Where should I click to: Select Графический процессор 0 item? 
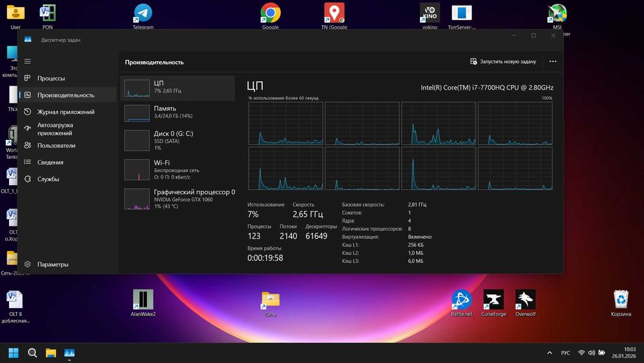pyautogui.click(x=178, y=199)
